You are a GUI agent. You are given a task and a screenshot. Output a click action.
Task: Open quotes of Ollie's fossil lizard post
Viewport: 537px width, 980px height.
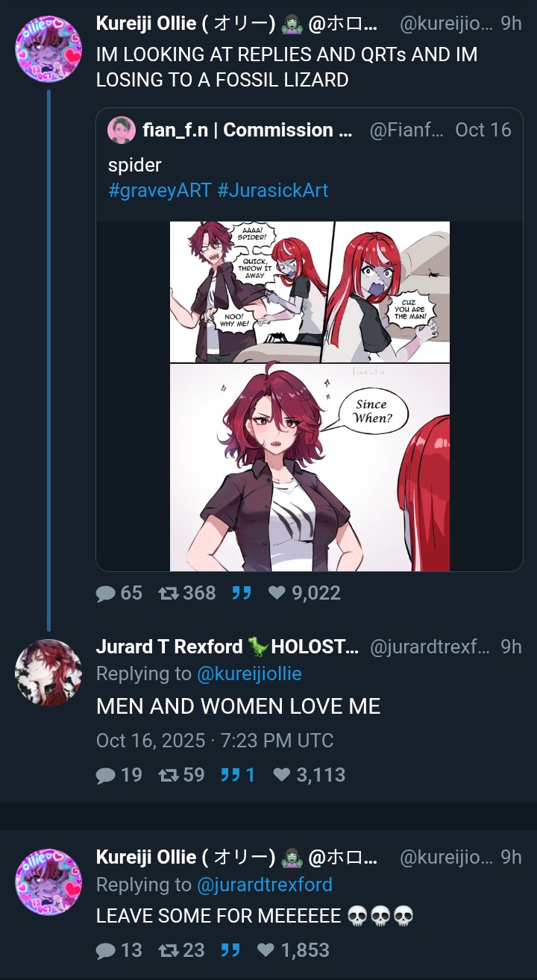coord(241,593)
